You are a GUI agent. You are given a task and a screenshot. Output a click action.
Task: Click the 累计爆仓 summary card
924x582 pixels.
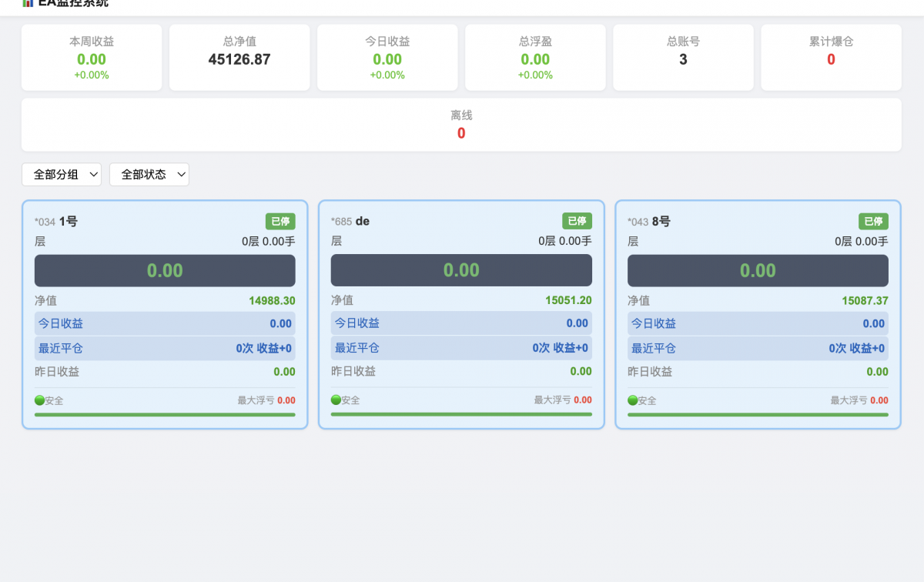pyautogui.click(x=831, y=58)
